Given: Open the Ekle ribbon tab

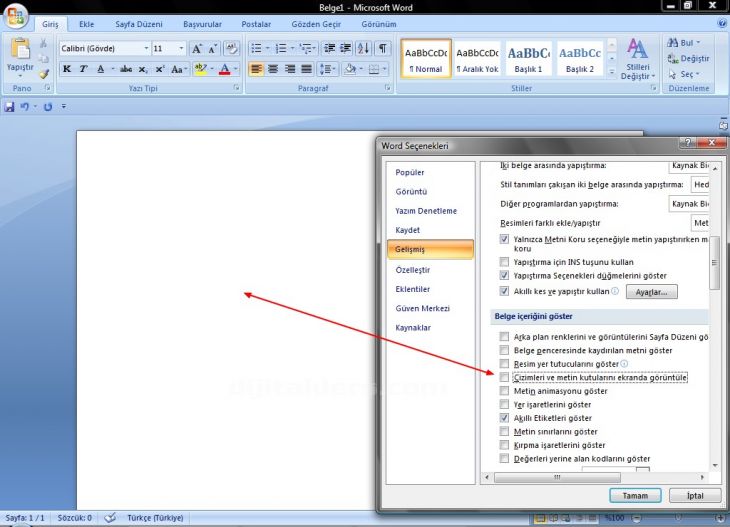Looking at the screenshot, I should (87, 24).
